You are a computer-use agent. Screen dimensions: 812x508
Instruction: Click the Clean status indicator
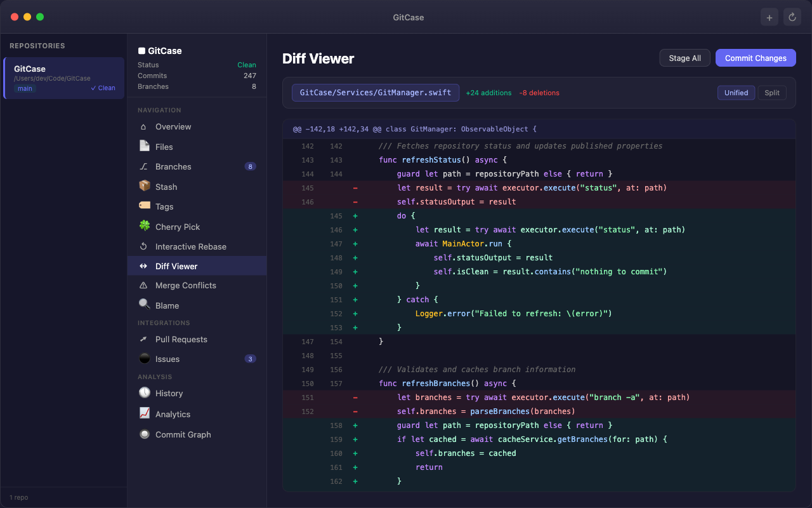coord(247,65)
